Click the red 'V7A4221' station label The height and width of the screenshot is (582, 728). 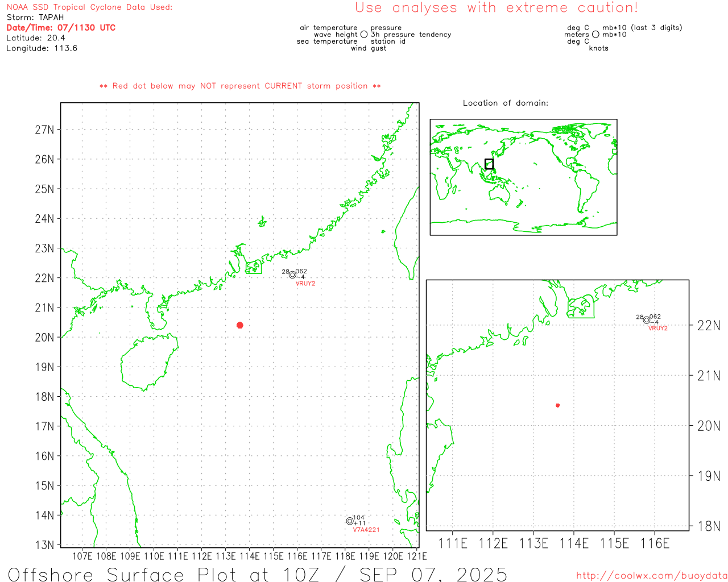click(x=366, y=530)
